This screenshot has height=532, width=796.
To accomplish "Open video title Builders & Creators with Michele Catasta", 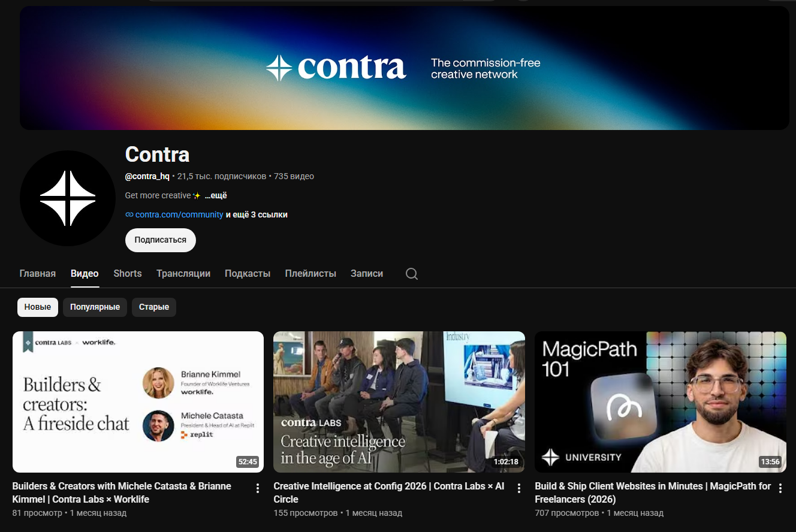I will pos(122,492).
